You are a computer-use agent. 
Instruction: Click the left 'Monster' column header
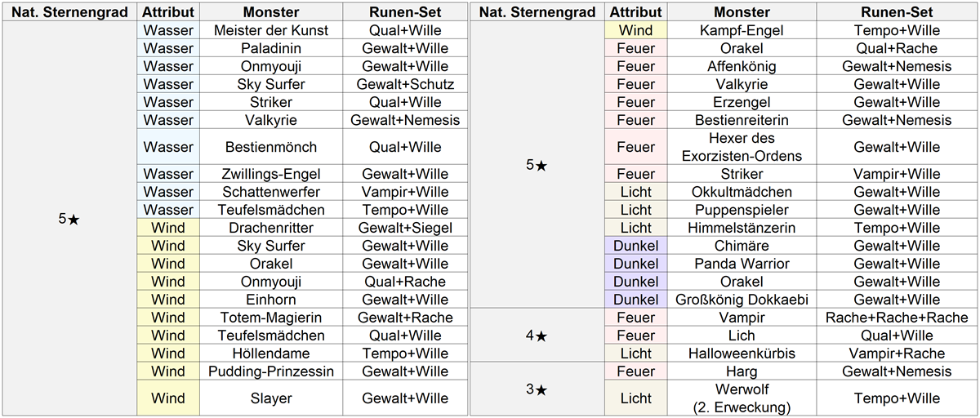click(x=270, y=12)
